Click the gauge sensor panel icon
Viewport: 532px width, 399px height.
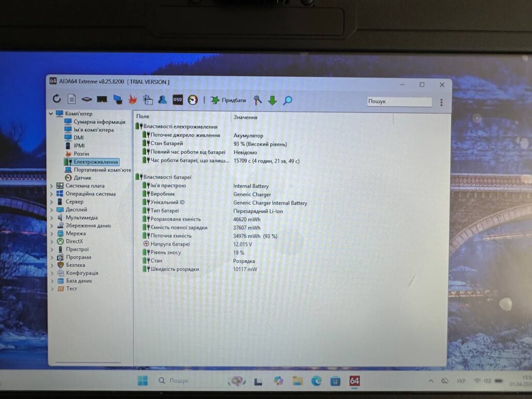pyautogui.click(x=193, y=100)
